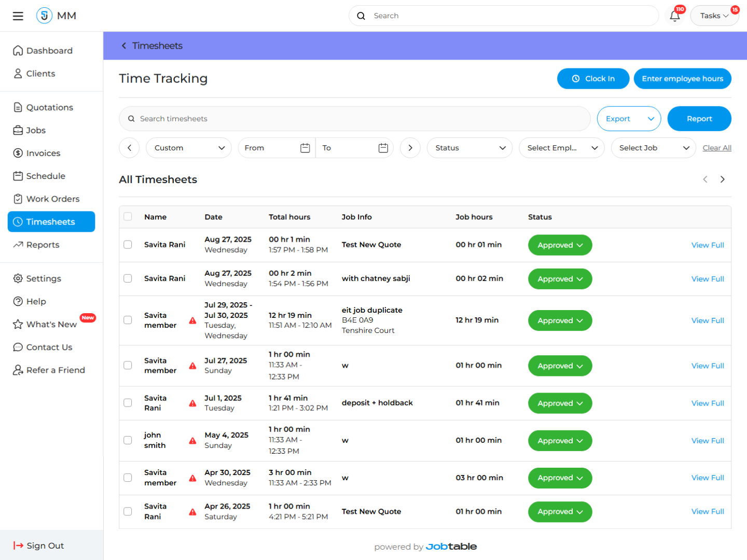
Task: Click warning icon next to john smith
Action: pos(192,441)
